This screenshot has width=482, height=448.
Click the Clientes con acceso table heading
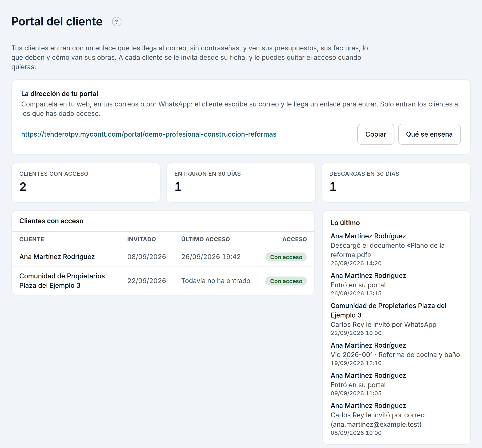[51, 221]
